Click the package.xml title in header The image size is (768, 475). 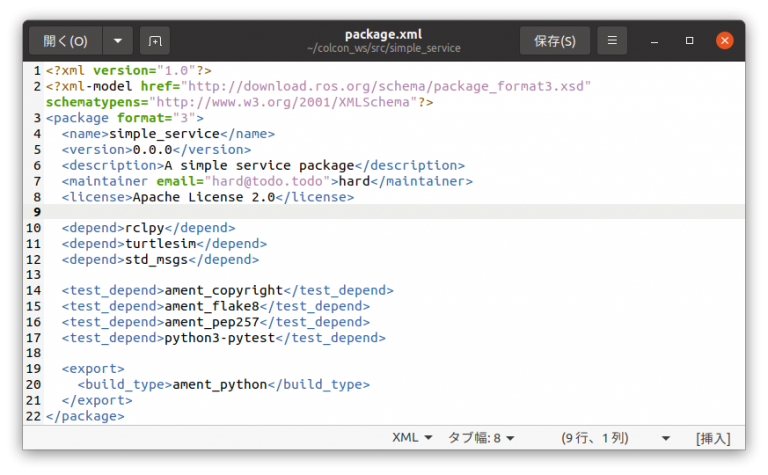point(384,34)
